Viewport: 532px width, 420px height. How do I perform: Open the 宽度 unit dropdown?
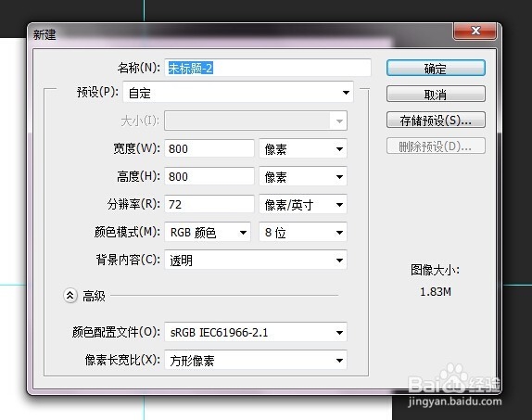coord(303,148)
